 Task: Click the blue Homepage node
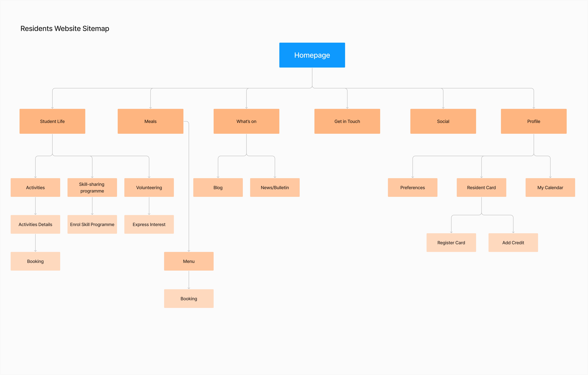(x=312, y=55)
